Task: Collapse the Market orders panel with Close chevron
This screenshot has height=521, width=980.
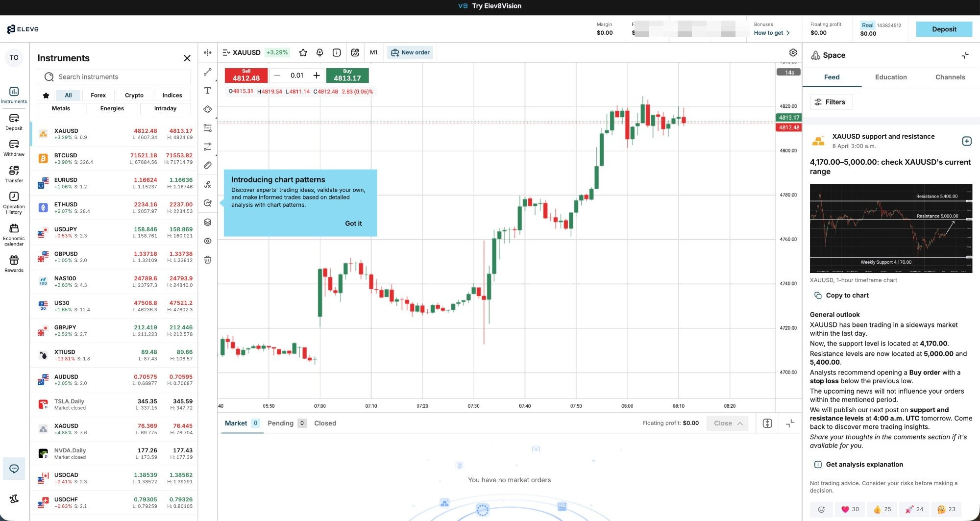Action: 727,423
